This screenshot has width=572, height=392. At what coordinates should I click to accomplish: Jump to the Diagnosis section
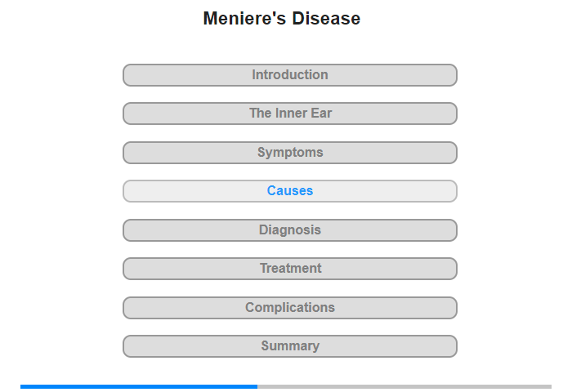(289, 230)
